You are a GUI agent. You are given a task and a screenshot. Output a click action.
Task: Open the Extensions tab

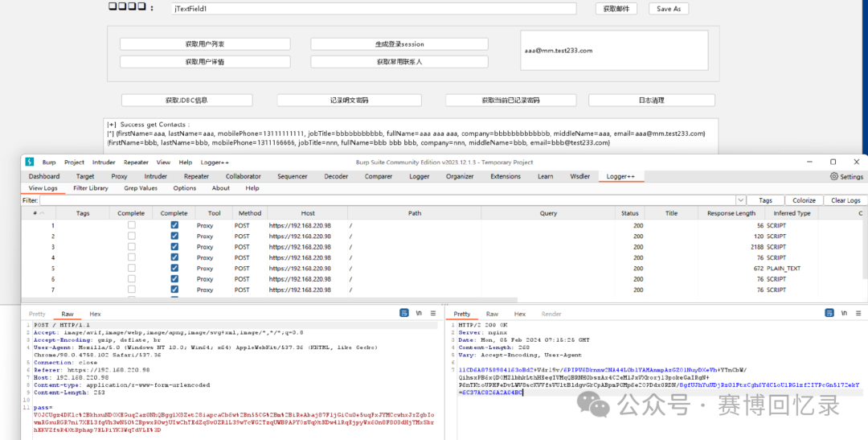(506, 176)
